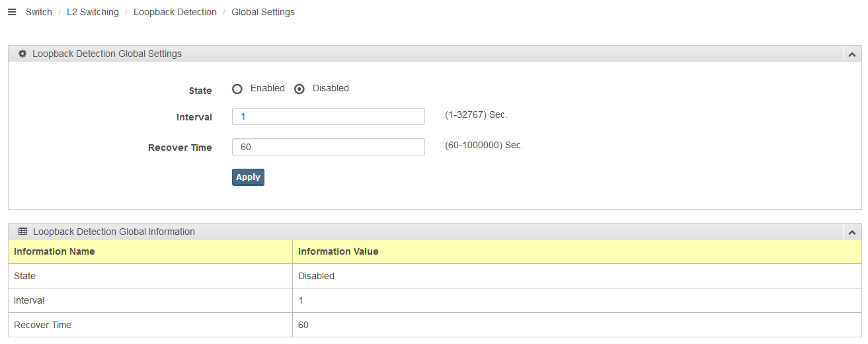
Task: Click the table icon in Global Information header
Action: click(22, 232)
